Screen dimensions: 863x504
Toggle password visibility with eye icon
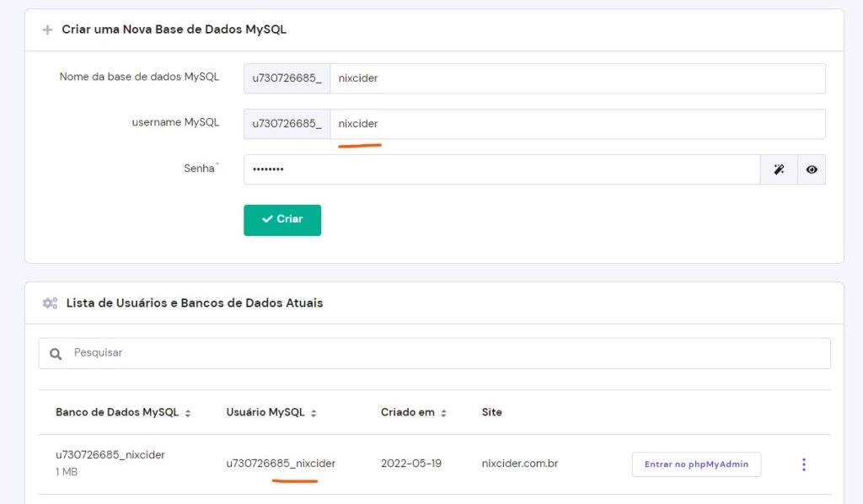coord(811,169)
